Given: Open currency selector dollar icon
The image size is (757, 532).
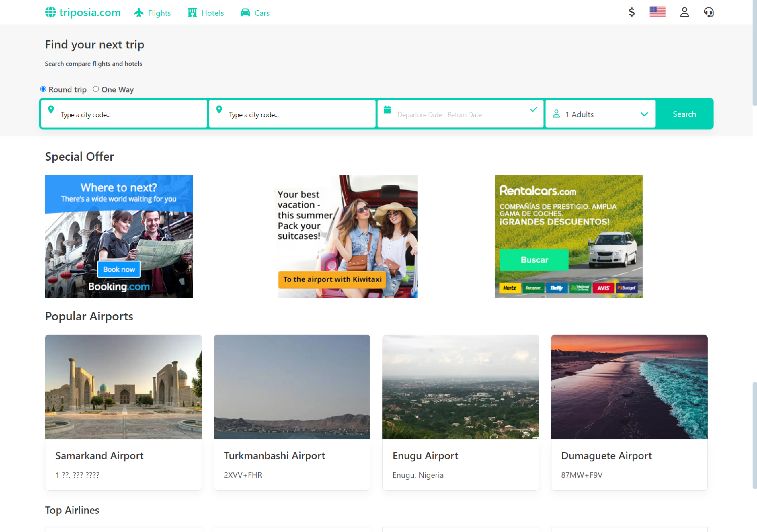Looking at the screenshot, I should point(631,12).
